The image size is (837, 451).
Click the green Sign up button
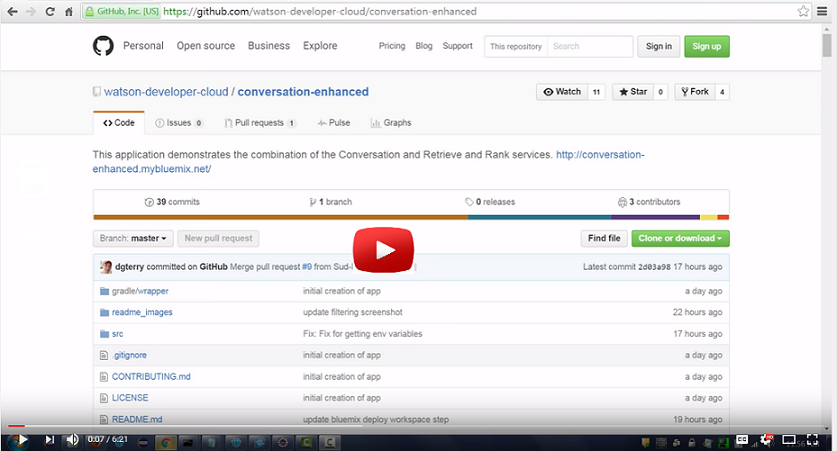click(707, 46)
